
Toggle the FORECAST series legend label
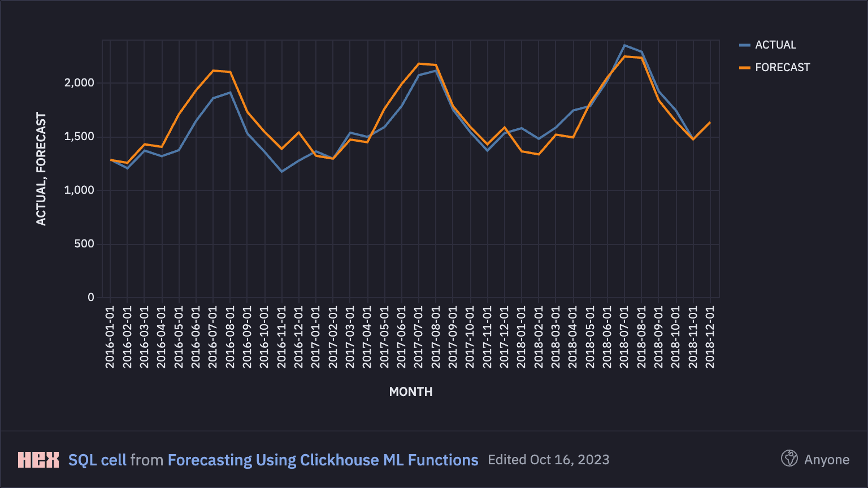click(782, 68)
